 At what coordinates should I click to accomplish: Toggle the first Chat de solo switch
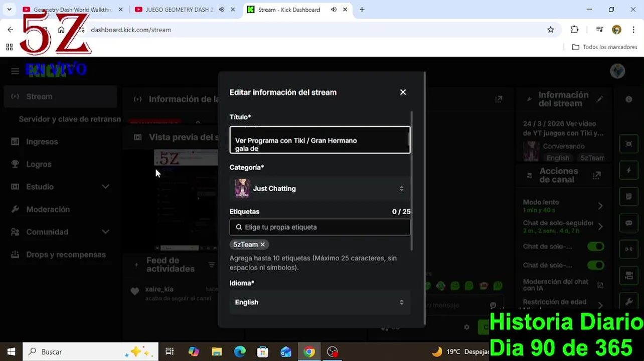[596, 247]
